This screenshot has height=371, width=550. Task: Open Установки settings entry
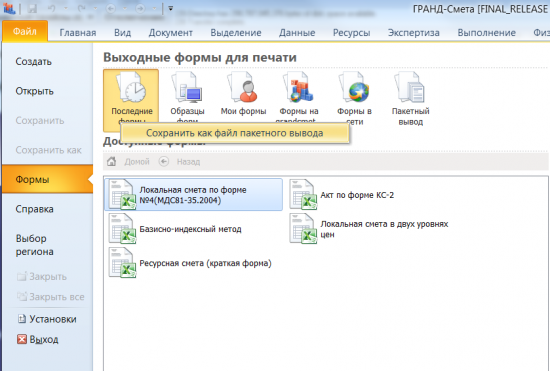47,319
